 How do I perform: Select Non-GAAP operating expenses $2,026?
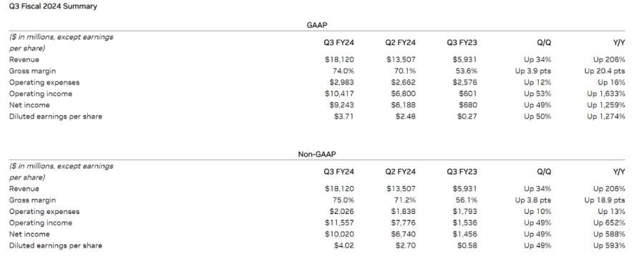341,212
